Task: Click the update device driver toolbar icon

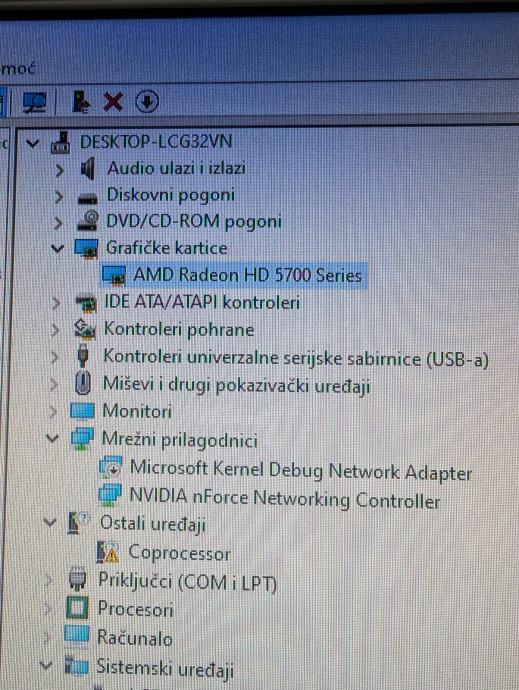Action: (81, 102)
